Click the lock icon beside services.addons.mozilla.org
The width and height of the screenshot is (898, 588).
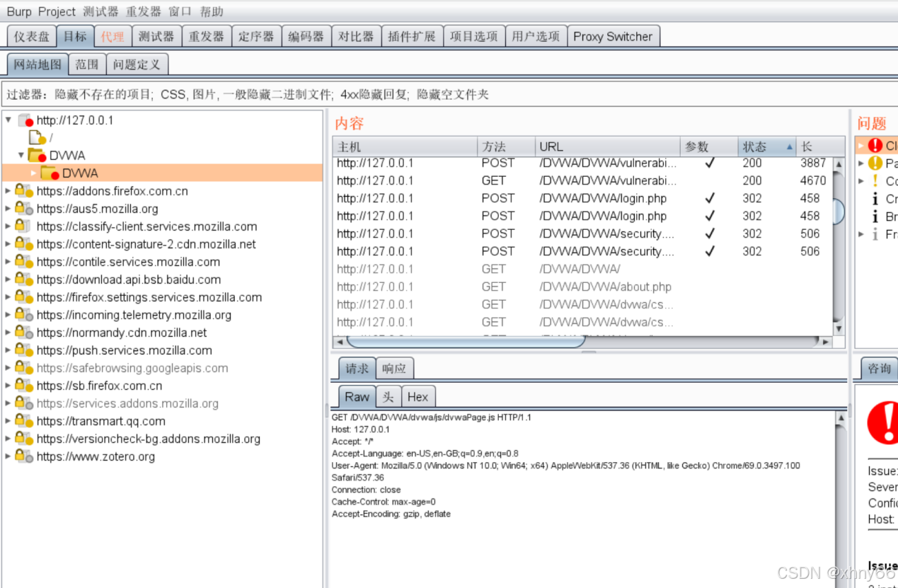tap(24, 403)
